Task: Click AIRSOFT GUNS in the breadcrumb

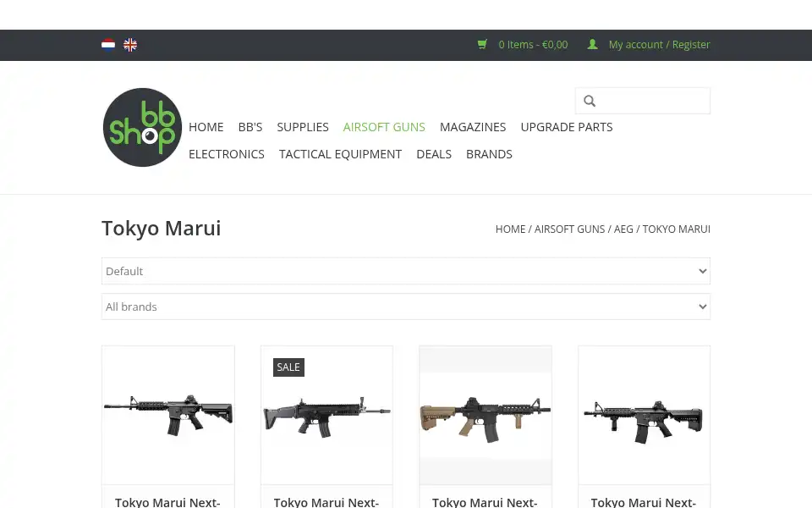Action: coord(569,229)
